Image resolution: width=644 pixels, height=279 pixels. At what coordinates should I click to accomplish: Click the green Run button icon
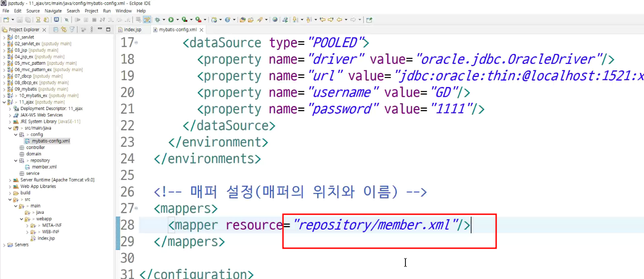tap(171, 20)
